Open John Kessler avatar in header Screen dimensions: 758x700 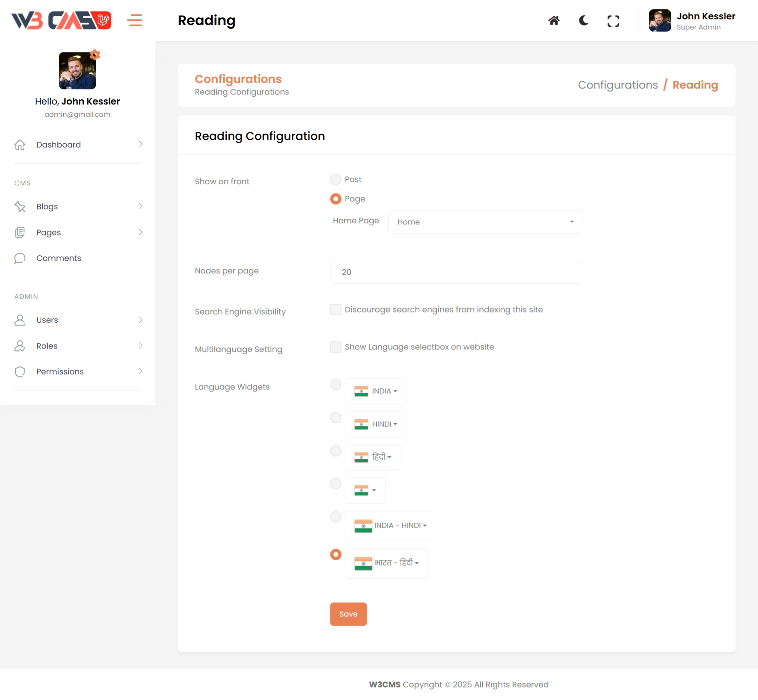[x=660, y=20]
